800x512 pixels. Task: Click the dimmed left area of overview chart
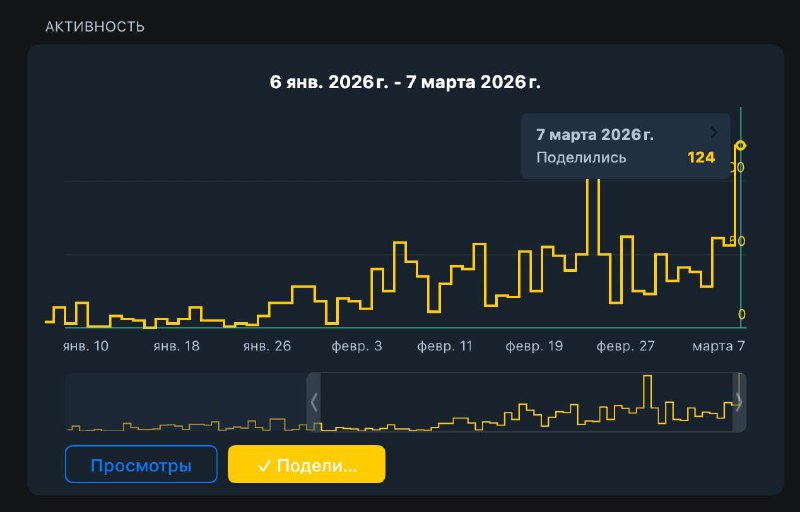click(185, 402)
